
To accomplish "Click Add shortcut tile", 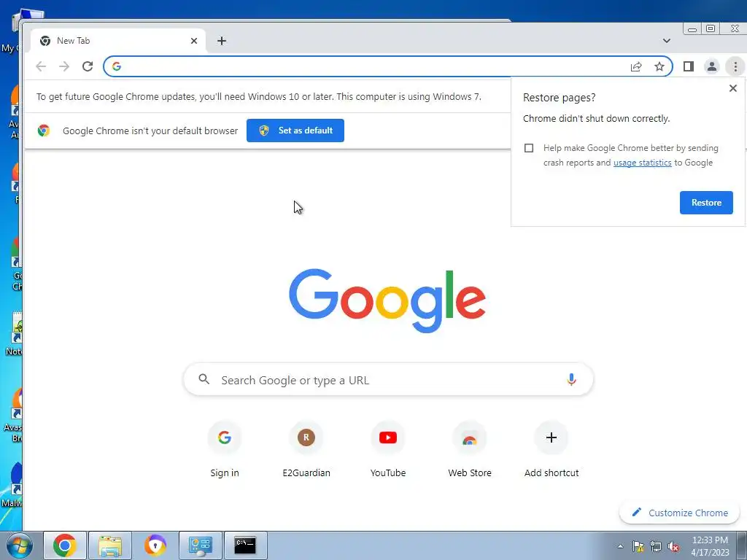I will coord(551,451).
